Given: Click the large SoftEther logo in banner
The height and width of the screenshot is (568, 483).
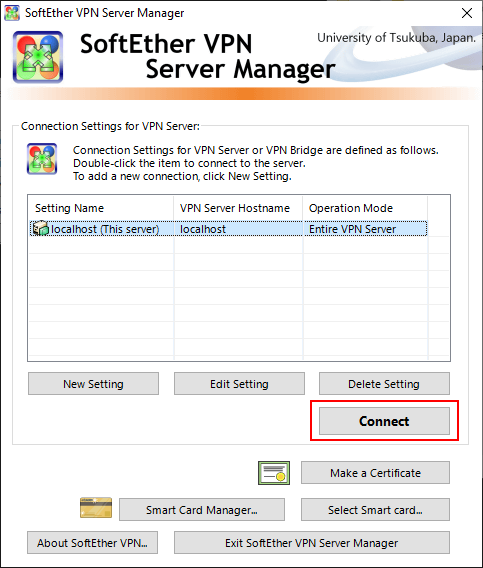Looking at the screenshot, I should pos(38,57).
